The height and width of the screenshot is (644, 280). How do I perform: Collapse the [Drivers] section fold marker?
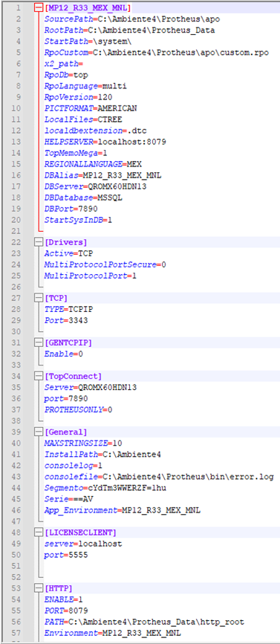point(39,242)
